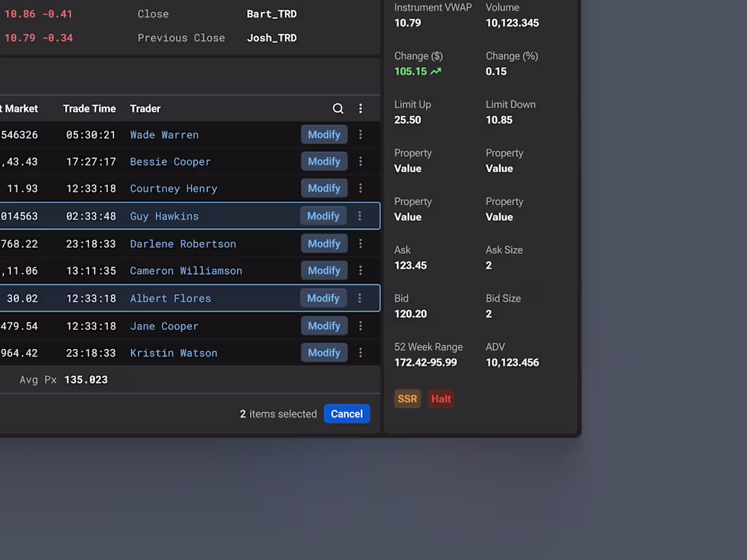The width and height of the screenshot is (747, 560).
Task: Open row actions for Jane Cooper
Action: 360,326
